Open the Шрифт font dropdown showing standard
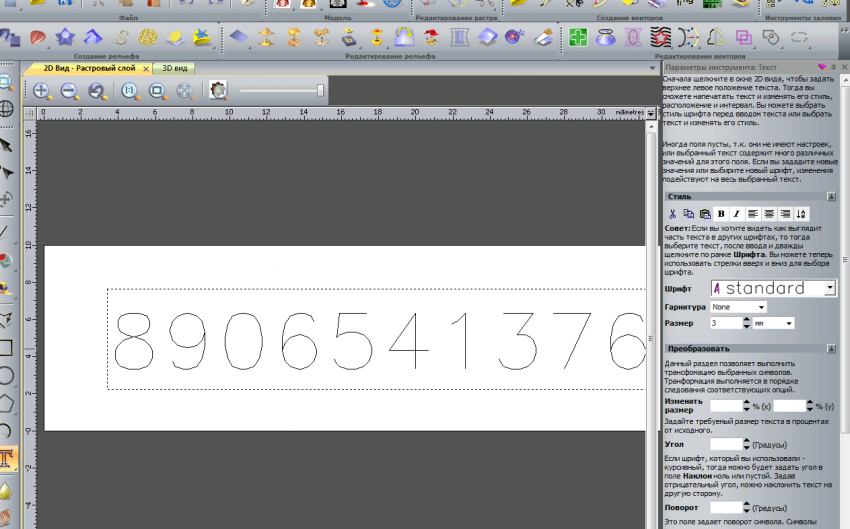Viewport: 850px width, 529px height. click(830, 288)
